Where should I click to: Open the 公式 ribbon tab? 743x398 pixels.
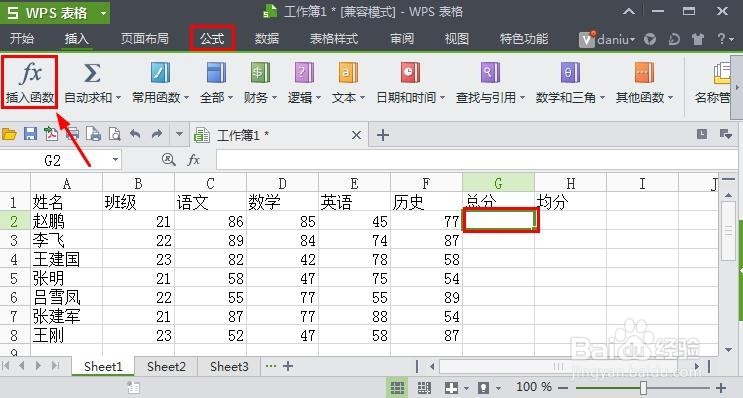[212, 38]
